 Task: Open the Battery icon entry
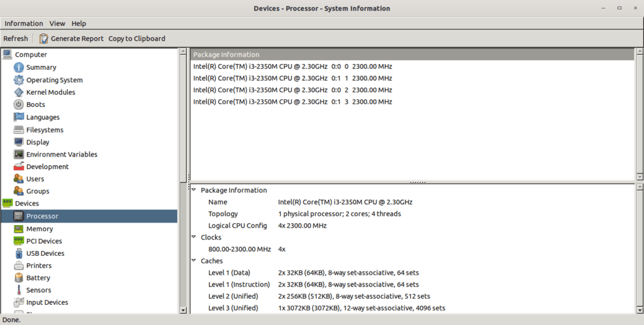19,278
